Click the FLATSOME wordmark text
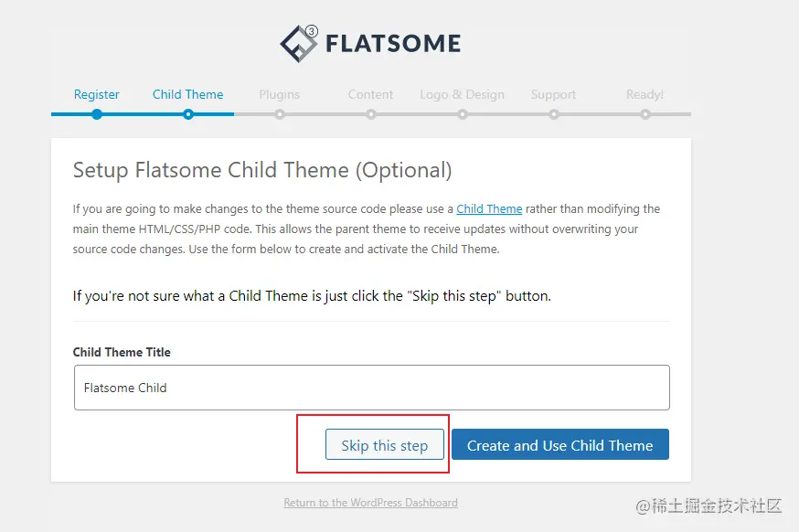Screen dimensions: 799x532 [393, 43]
